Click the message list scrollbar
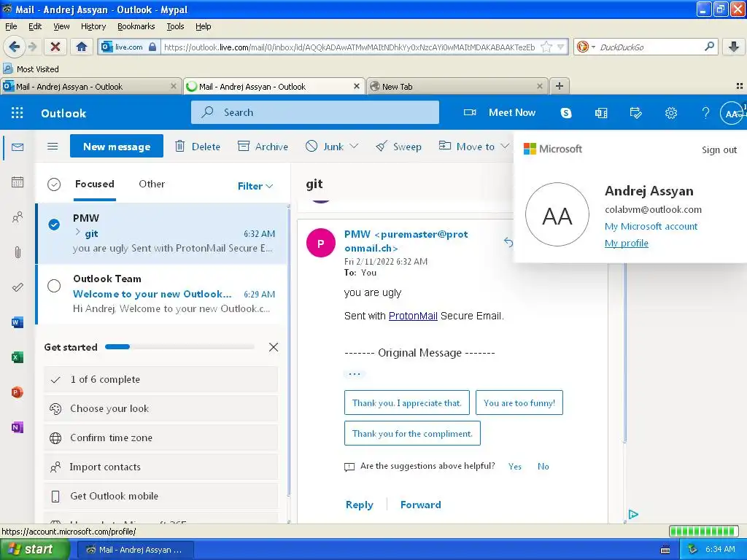747x560 pixels. tap(288, 352)
